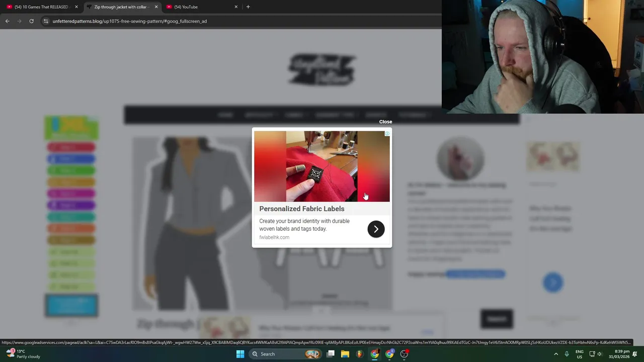Open the AdChoices info icon
The height and width of the screenshot is (362, 644).
click(x=387, y=134)
